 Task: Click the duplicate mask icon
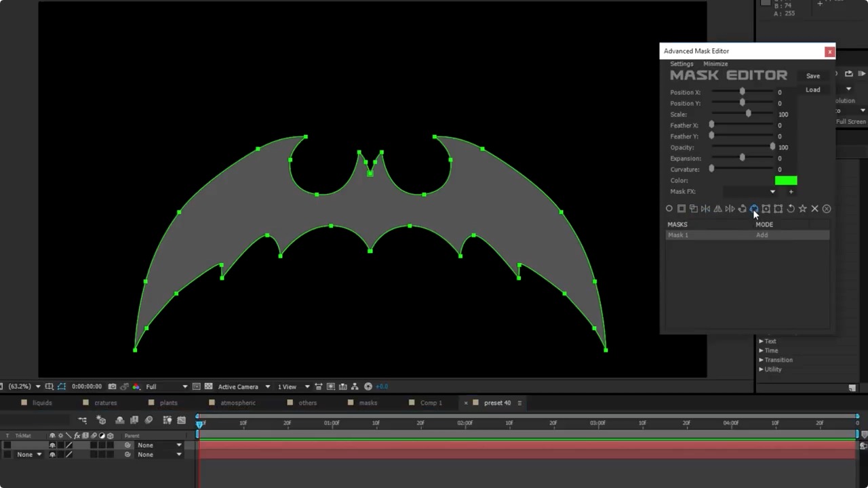pos(694,209)
